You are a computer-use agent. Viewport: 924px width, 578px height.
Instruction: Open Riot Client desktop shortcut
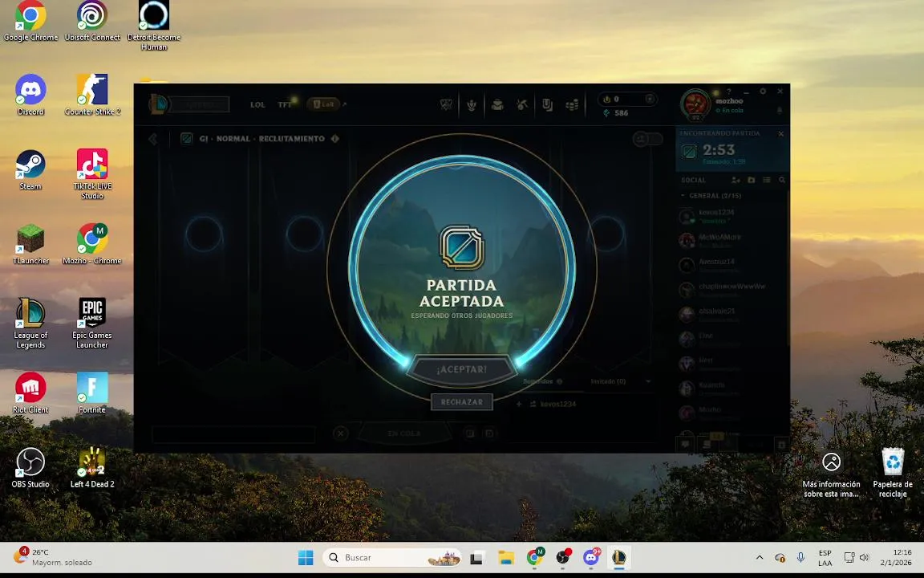click(x=30, y=393)
